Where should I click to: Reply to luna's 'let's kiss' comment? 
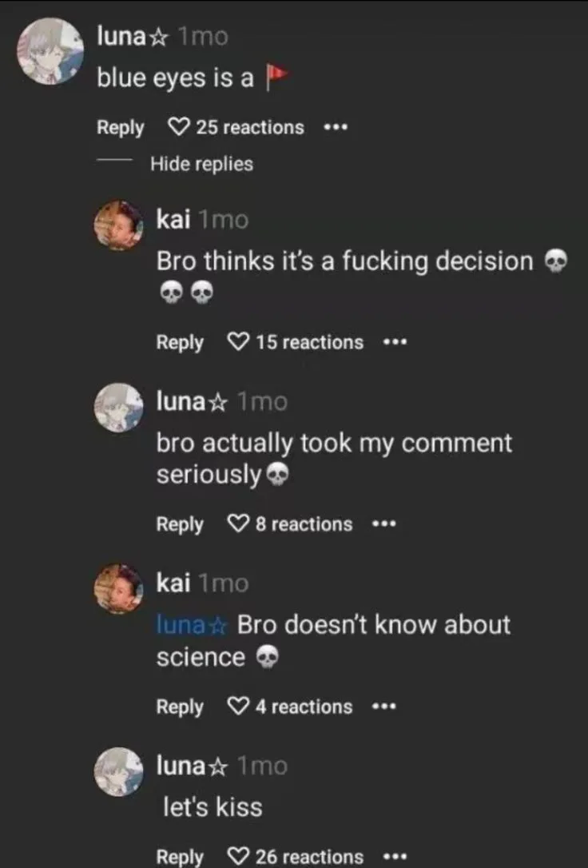coord(180,857)
